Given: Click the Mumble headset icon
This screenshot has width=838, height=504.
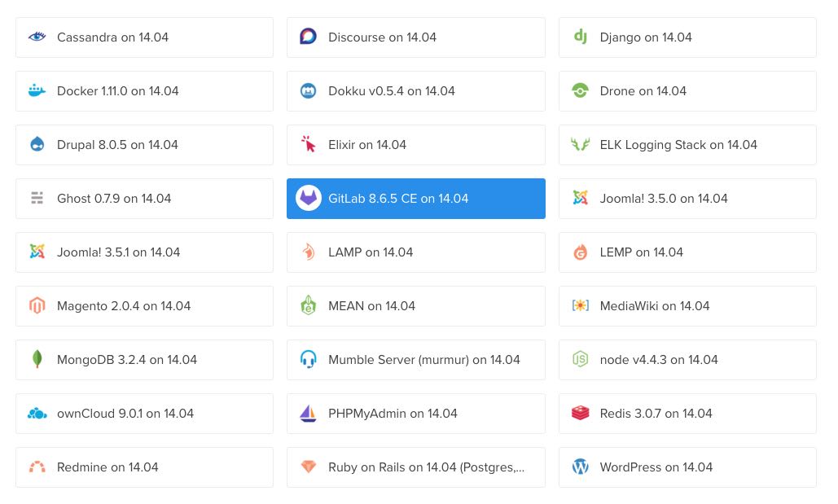Looking at the screenshot, I should (308, 359).
